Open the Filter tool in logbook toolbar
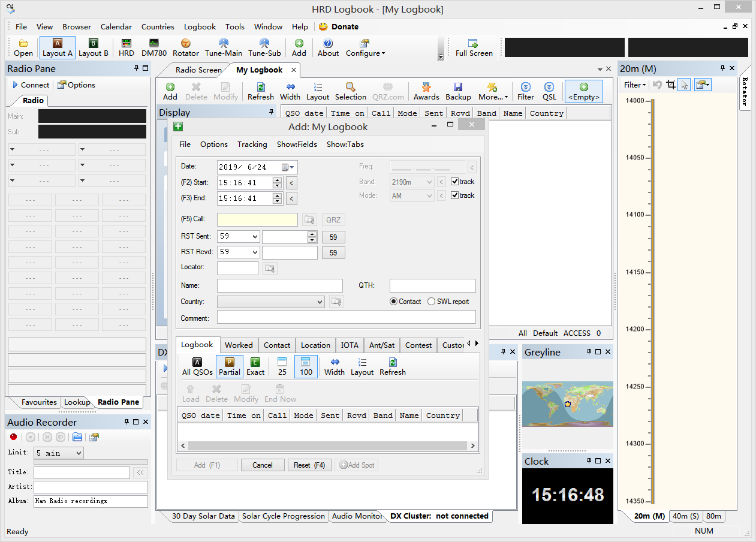The width and height of the screenshot is (756, 542). [x=526, y=92]
